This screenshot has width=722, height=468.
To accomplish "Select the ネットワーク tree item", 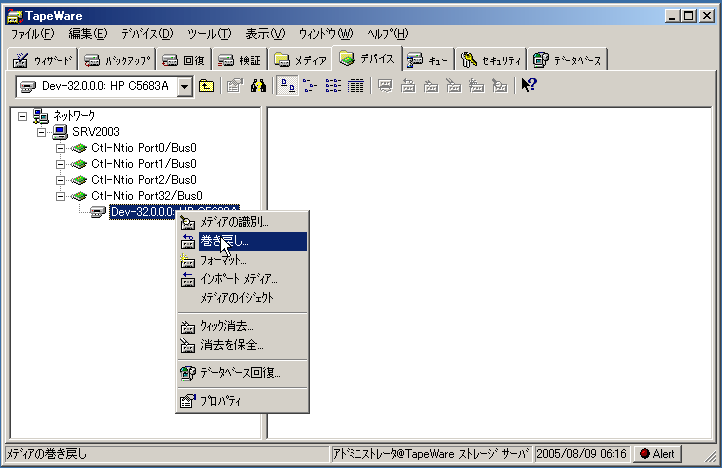I will click(x=74, y=116).
